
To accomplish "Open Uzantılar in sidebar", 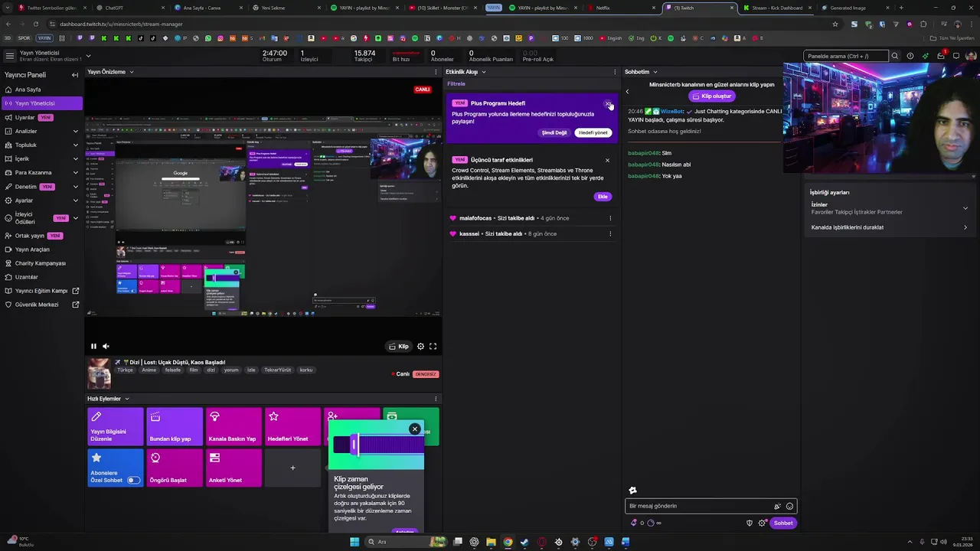I will point(41,277).
